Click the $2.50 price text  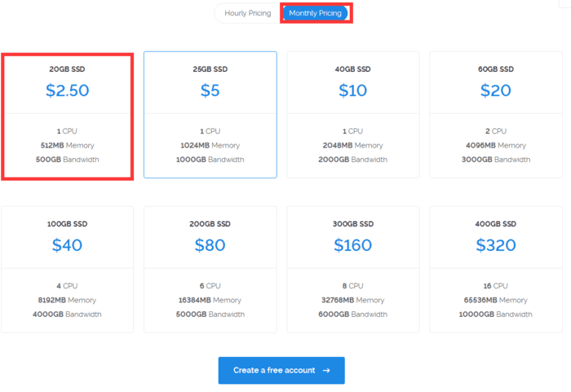coord(68,90)
